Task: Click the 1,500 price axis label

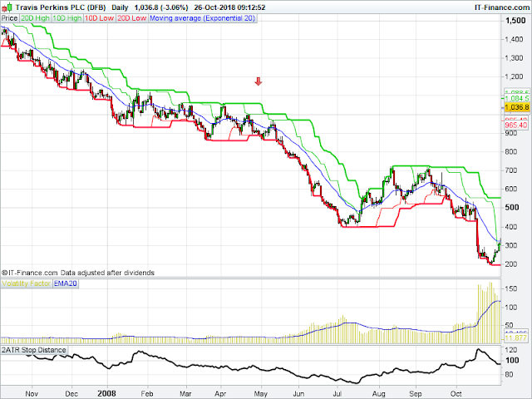Action: click(x=515, y=21)
